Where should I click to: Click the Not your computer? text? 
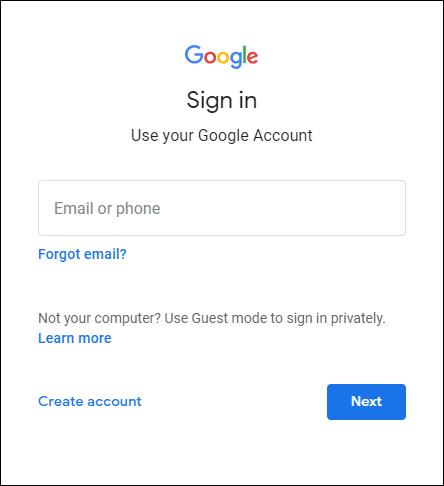pos(100,318)
